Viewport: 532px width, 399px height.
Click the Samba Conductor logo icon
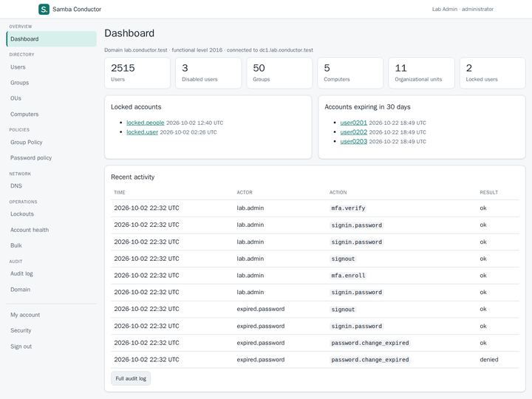(x=44, y=9)
